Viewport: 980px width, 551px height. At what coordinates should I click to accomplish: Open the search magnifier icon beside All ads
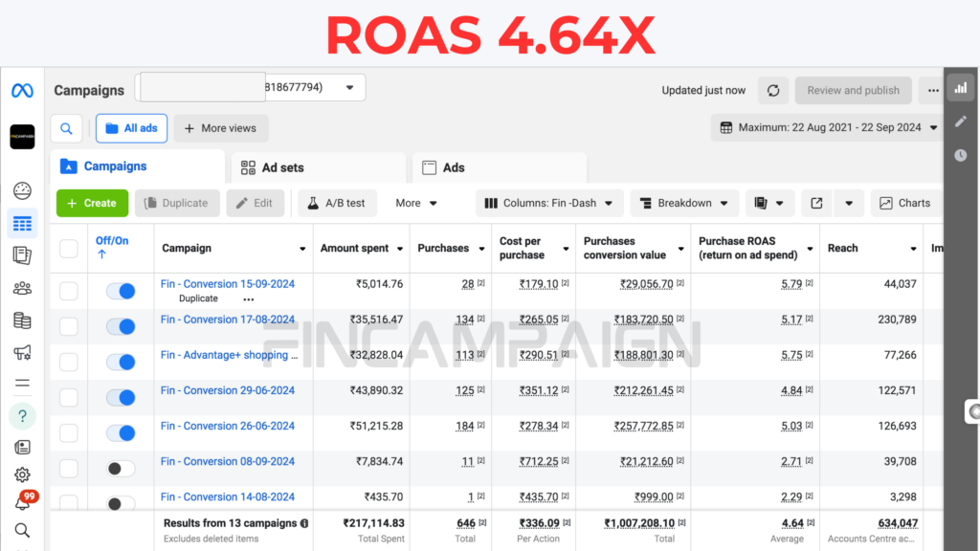66,128
